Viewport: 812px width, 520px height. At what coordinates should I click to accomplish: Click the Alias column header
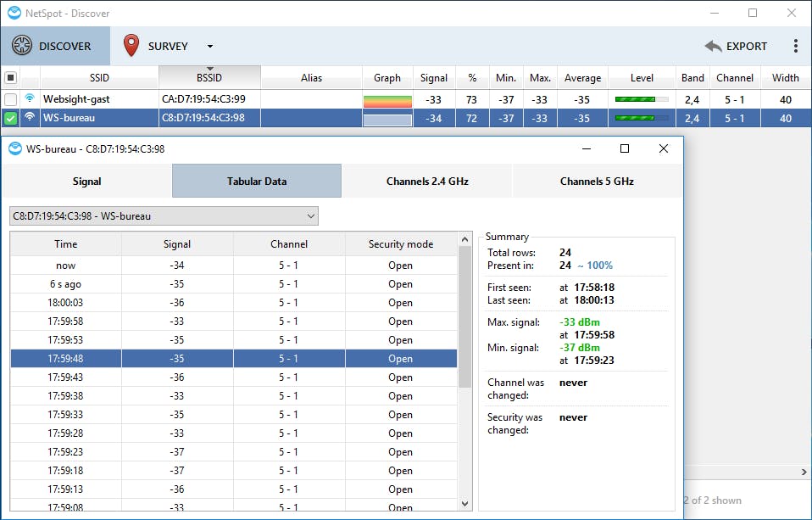(x=311, y=78)
